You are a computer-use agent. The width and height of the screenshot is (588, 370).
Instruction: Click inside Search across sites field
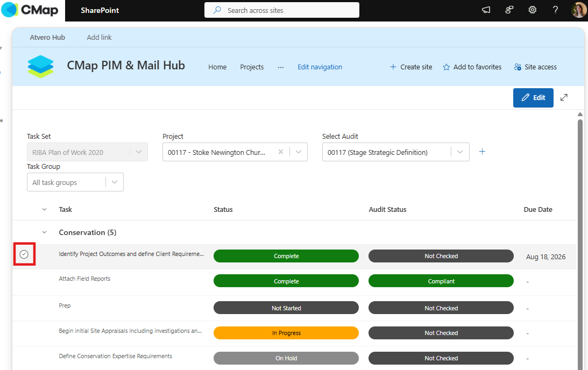pyautogui.click(x=281, y=10)
